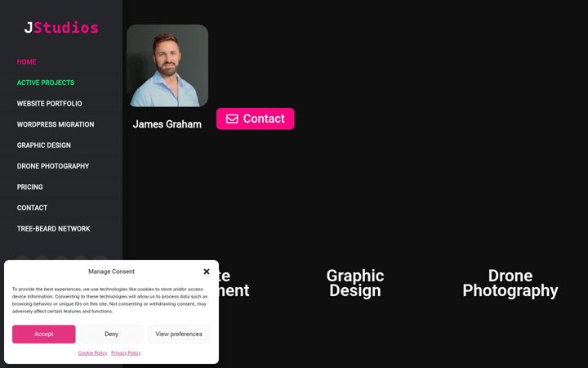Accept cookies in consent dialog
588x368 pixels.
44,334
